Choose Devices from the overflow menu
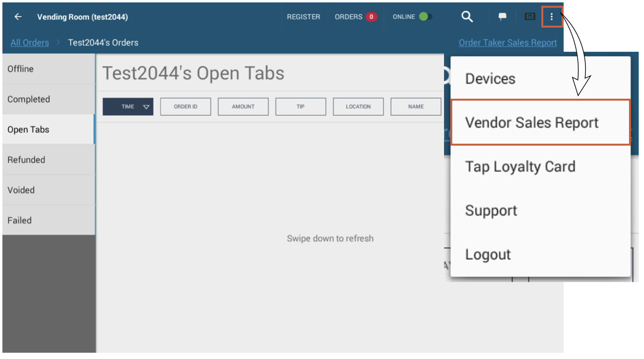644x359 pixels. pos(540,78)
